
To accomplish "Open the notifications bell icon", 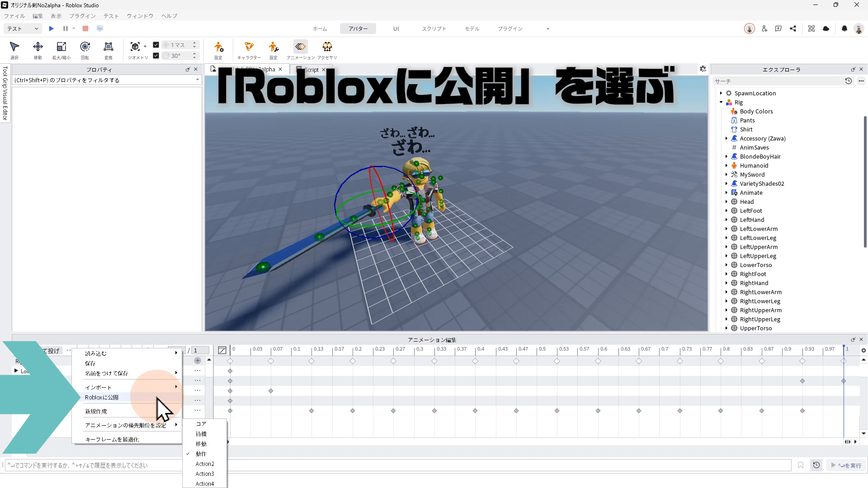I will [844, 28].
